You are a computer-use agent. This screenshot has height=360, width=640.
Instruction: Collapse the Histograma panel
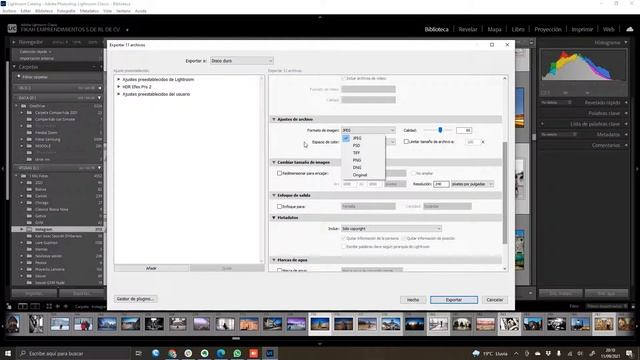626,42
